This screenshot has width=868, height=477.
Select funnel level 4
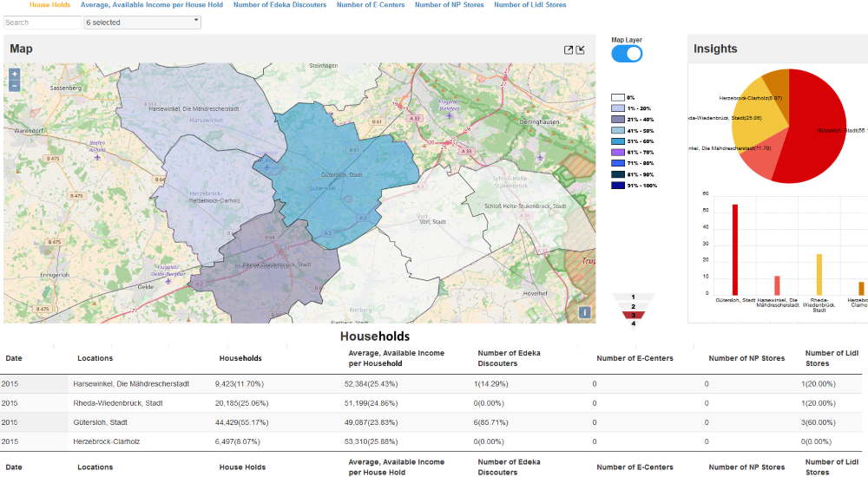click(x=634, y=323)
